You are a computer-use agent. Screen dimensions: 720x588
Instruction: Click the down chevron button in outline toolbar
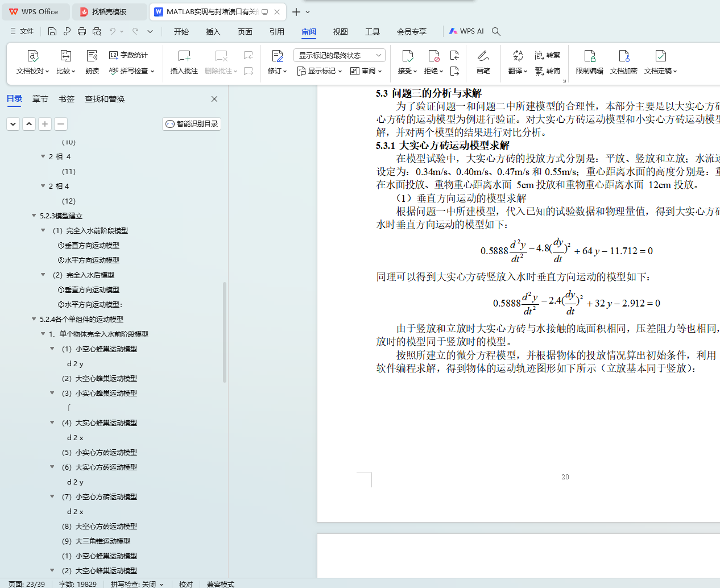pos(13,123)
